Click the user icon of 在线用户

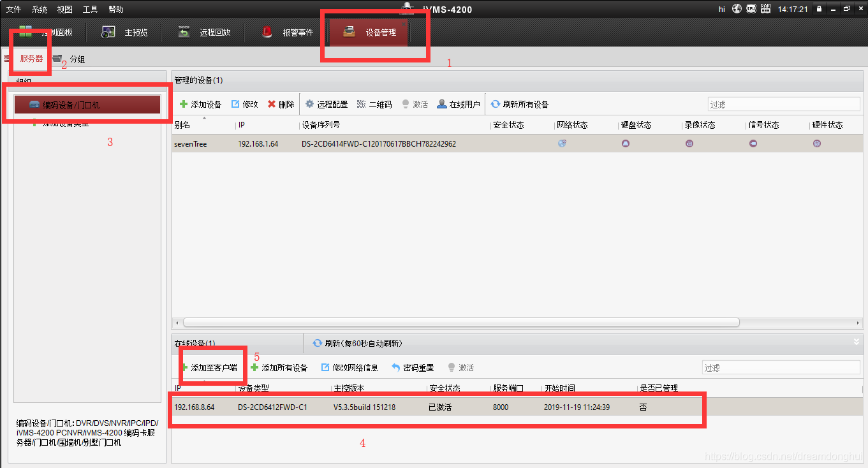click(441, 104)
